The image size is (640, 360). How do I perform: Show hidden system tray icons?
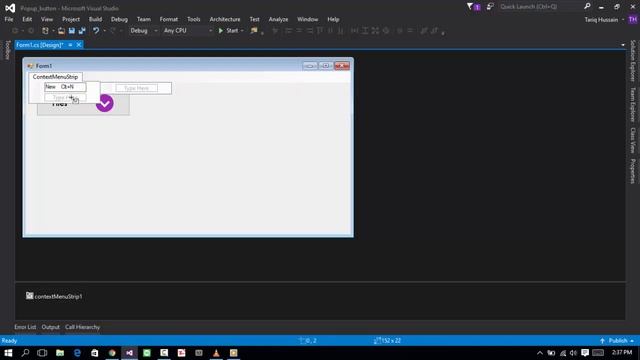pyautogui.click(x=540, y=353)
